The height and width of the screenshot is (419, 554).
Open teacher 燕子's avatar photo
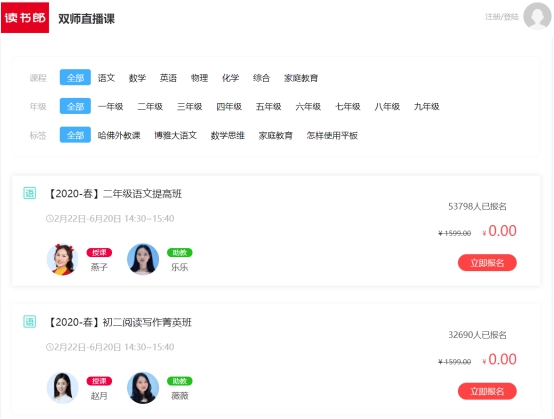click(63, 260)
